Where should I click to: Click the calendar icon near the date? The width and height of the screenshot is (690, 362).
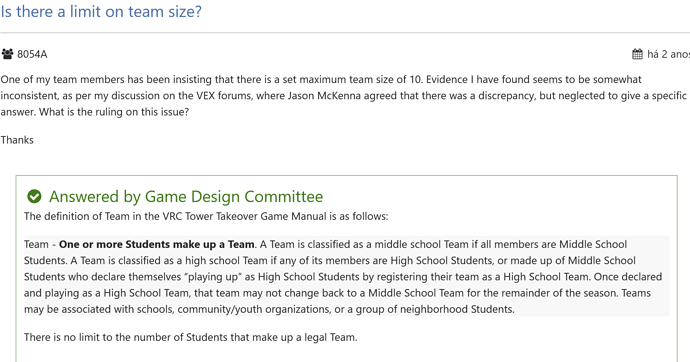pos(637,54)
